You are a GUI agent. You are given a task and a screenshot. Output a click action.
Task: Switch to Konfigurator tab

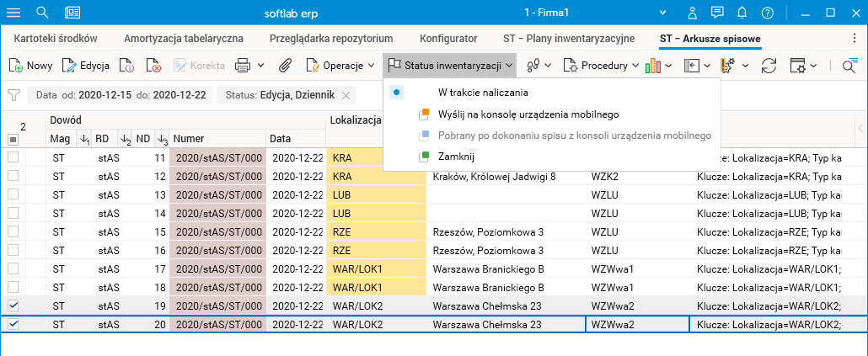(448, 38)
